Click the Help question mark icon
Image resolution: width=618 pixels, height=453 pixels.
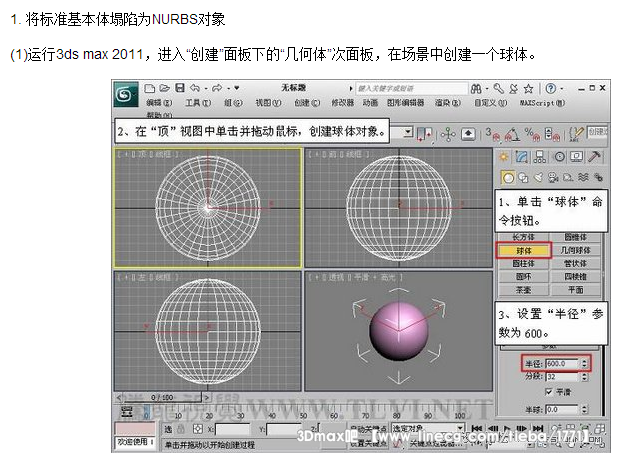[x=551, y=88]
